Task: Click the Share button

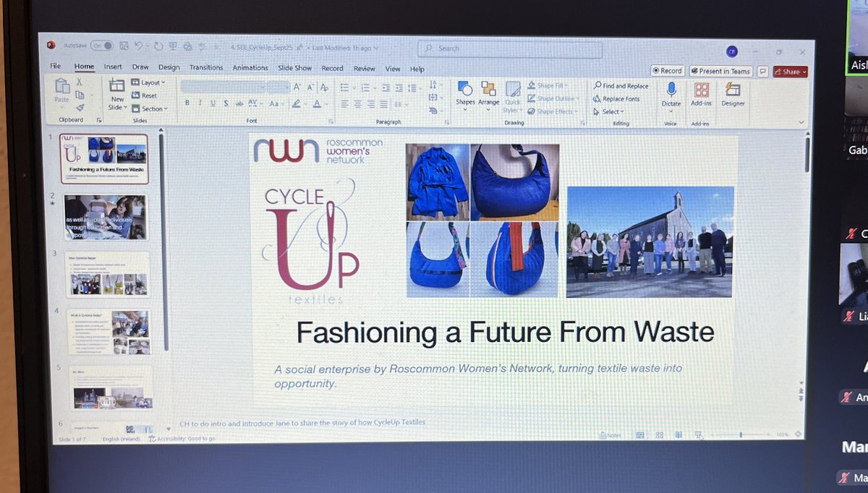Action: (x=790, y=71)
